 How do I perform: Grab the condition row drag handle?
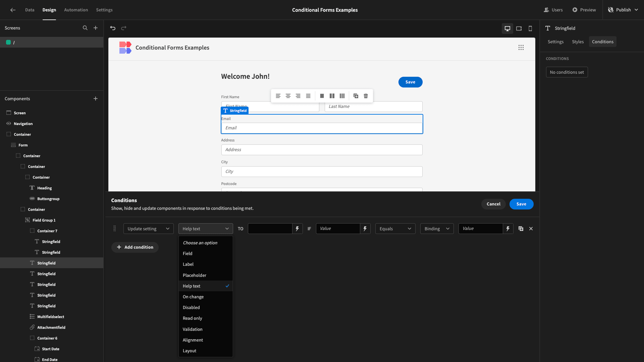(115, 229)
